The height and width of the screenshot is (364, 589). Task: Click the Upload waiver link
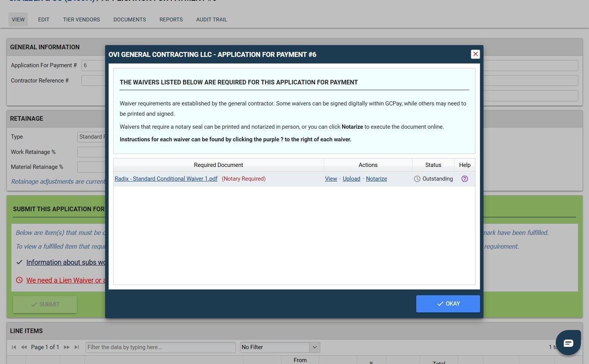click(x=351, y=179)
